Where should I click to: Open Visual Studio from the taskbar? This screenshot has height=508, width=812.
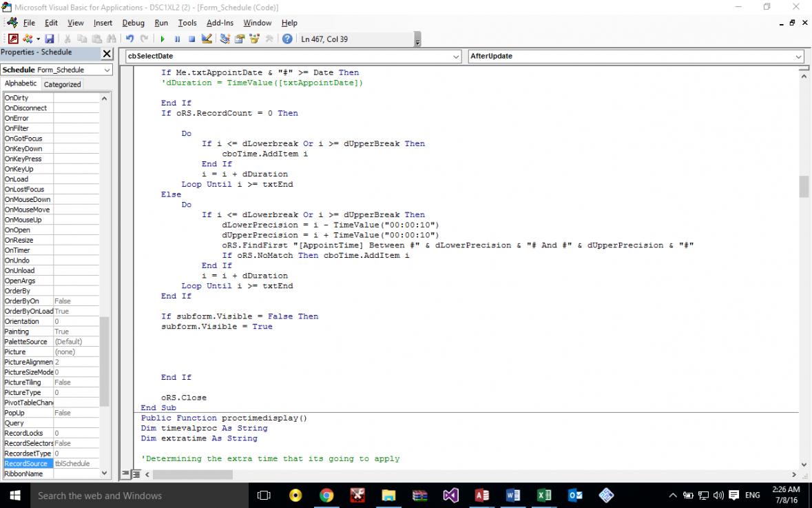click(450, 496)
